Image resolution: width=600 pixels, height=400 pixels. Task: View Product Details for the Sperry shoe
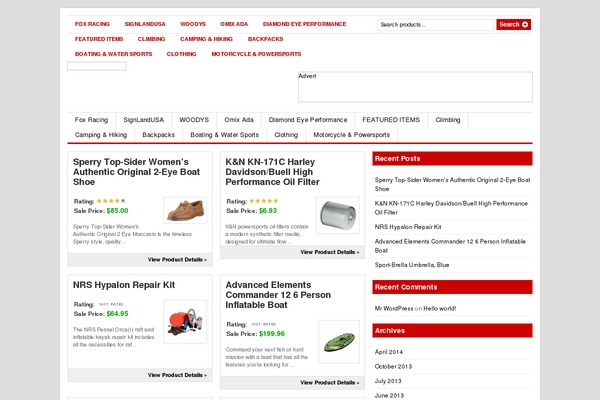click(177, 260)
